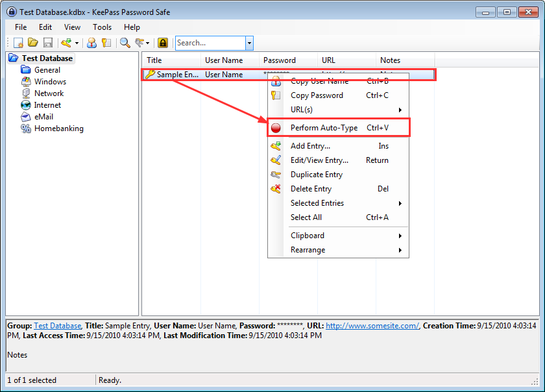Click inside the Search box
The width and height of the screenshot is (545, 392).
[210, 43]
